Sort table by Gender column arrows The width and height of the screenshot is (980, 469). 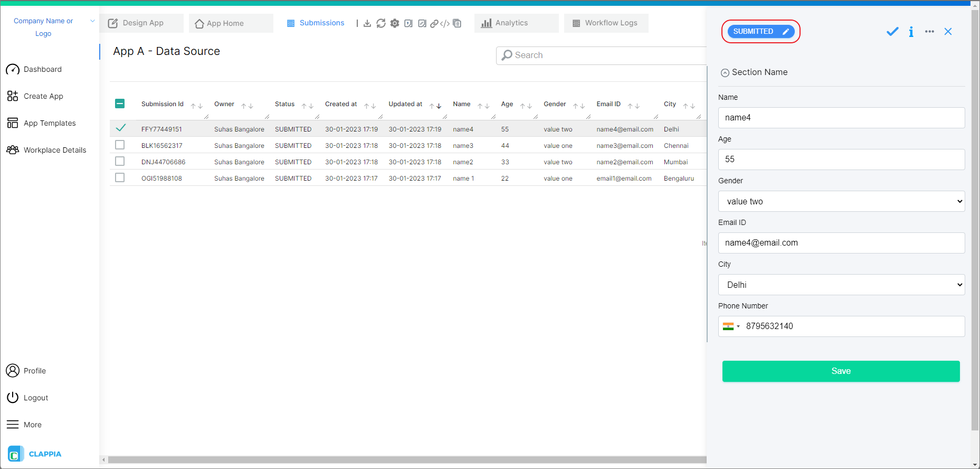[579, 106]
